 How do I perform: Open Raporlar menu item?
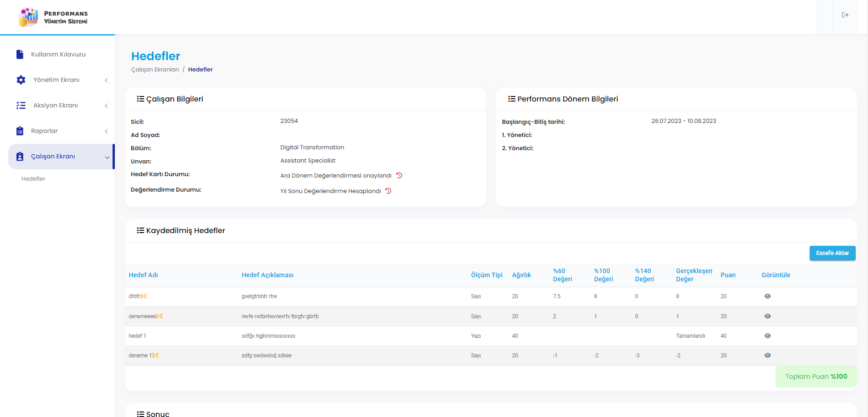point(61,131)
